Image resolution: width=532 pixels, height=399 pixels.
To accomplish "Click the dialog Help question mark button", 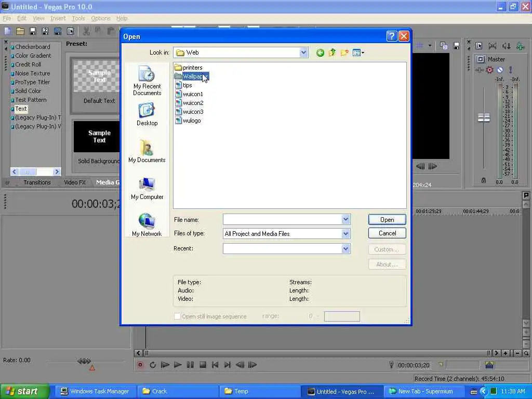I will [x=392, y=36].
